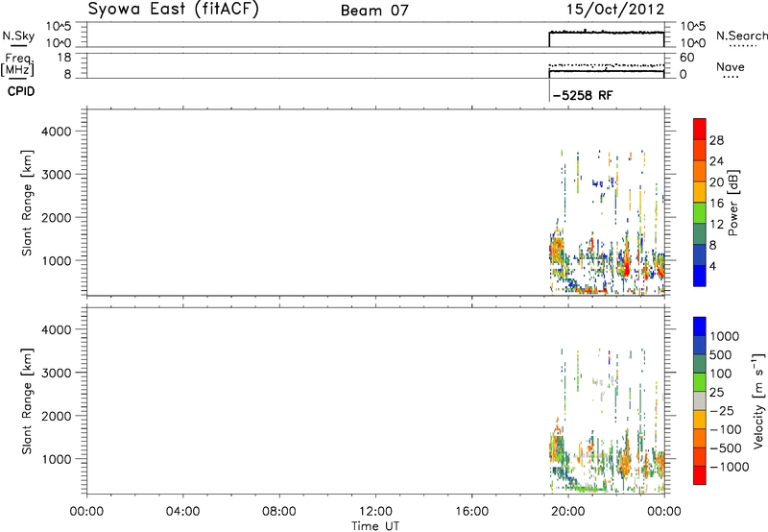
Task: Click the "Nave" legend label
Action: [730, 67]
